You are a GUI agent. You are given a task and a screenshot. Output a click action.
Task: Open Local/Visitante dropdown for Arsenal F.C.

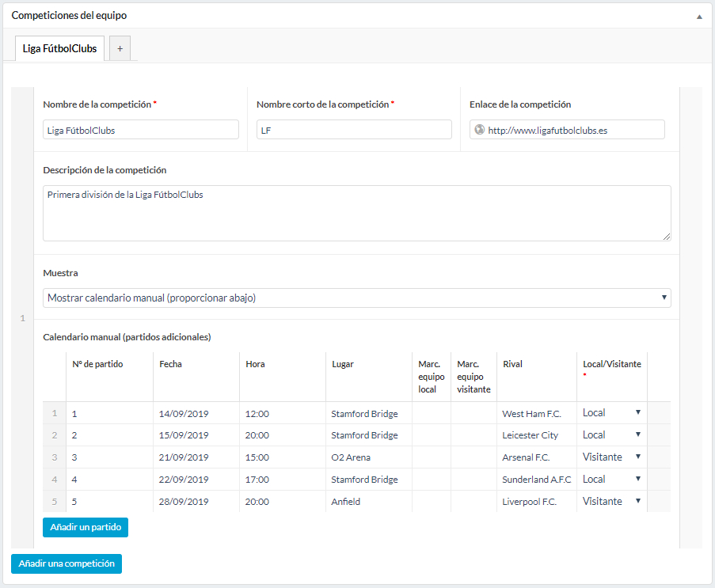[x=611, y=457]
